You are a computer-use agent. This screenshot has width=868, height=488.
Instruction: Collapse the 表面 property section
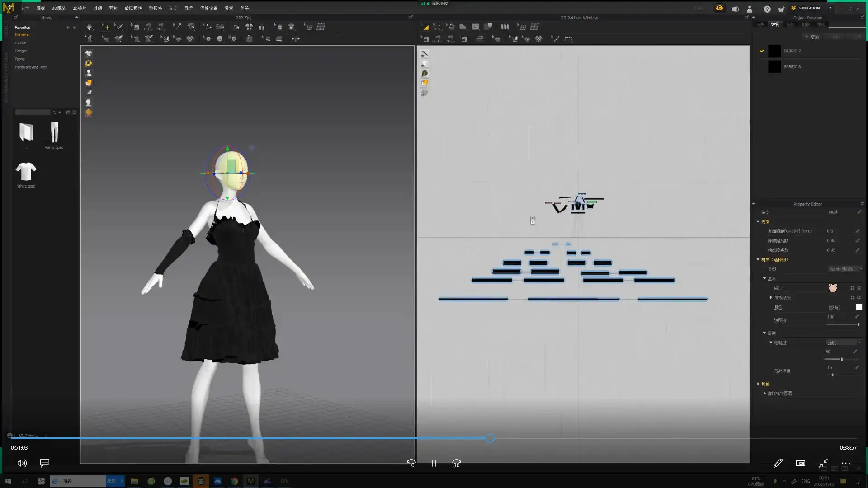tap(758, 222)
